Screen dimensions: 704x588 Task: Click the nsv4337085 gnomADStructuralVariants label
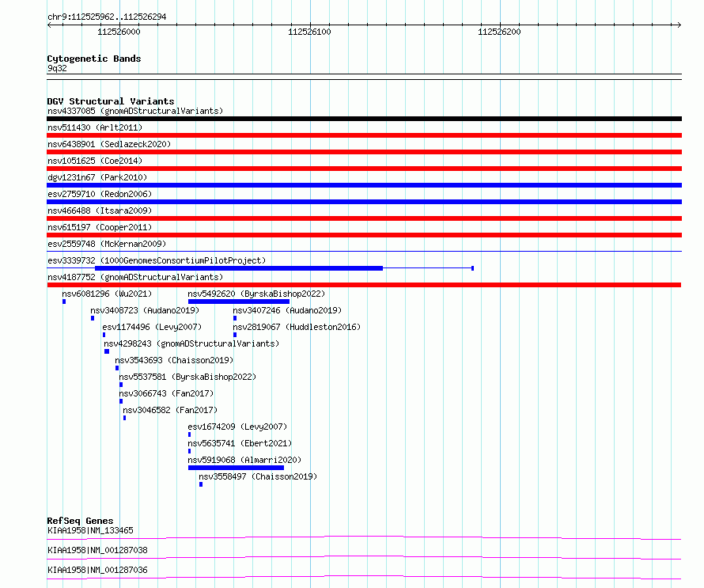(x=135, y=111)
